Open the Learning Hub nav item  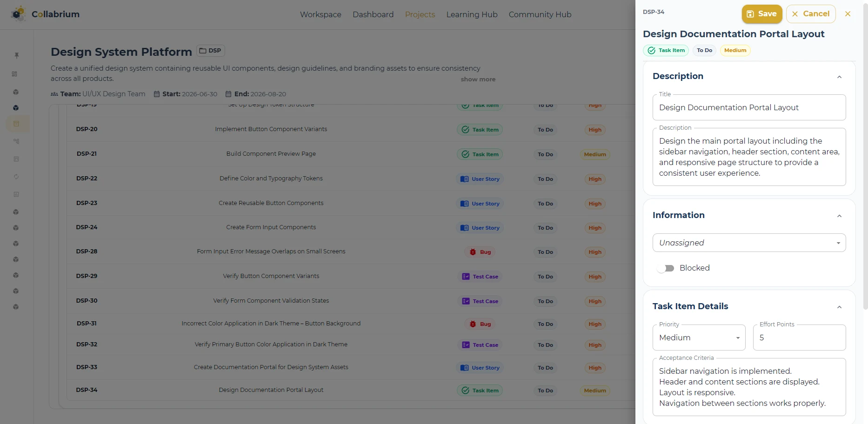(x=472, y=14)
